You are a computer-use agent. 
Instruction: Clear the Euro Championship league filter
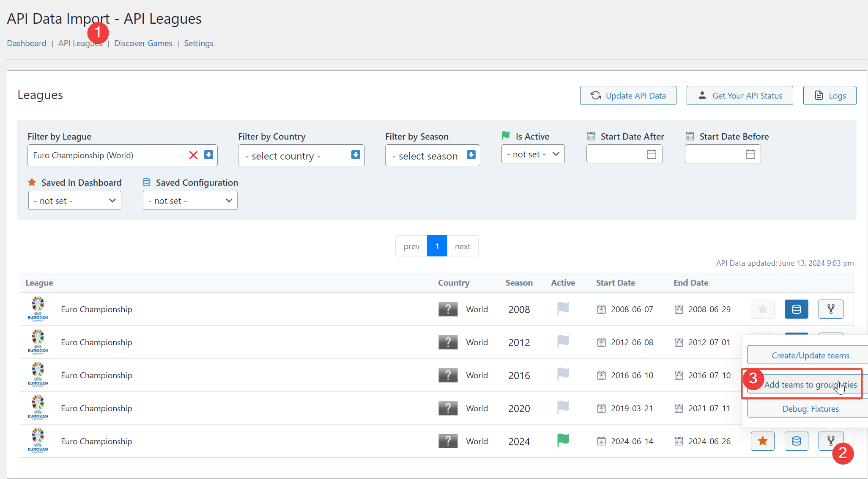pos(193,155)
